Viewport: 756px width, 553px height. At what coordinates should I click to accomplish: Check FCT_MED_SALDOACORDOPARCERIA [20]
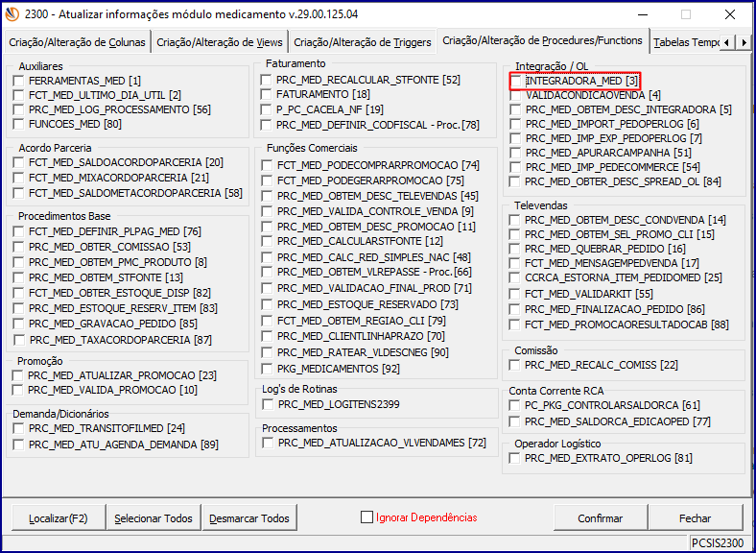(19, 162)
